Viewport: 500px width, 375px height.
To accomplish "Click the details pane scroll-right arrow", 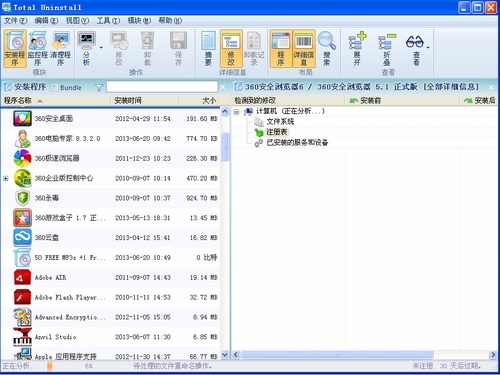I will [493, 355].
